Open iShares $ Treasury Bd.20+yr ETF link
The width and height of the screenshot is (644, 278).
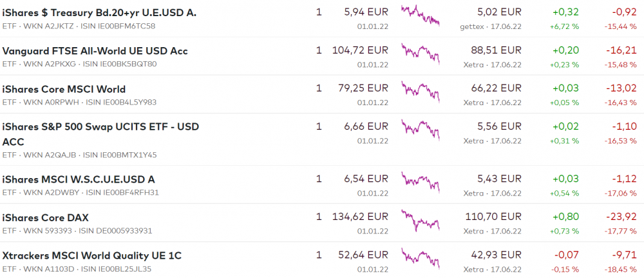pos(99,12)
